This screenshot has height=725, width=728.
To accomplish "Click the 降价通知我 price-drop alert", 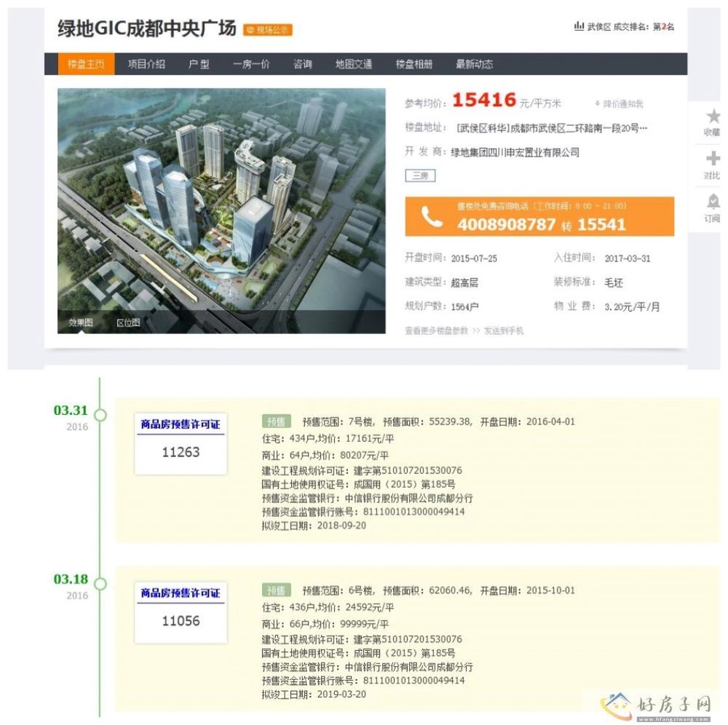I will 619,104.
